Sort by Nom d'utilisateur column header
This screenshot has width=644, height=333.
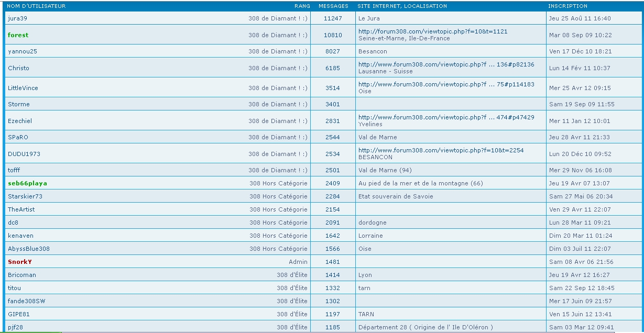[36, 6]
